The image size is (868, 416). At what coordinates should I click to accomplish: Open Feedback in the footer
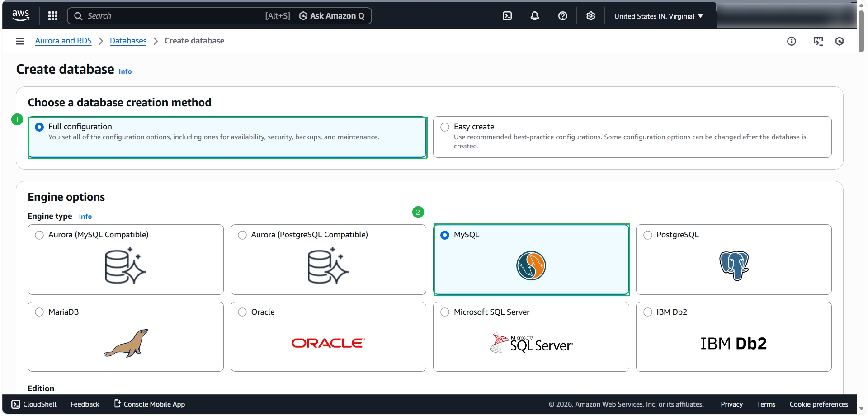coord(85,404)
